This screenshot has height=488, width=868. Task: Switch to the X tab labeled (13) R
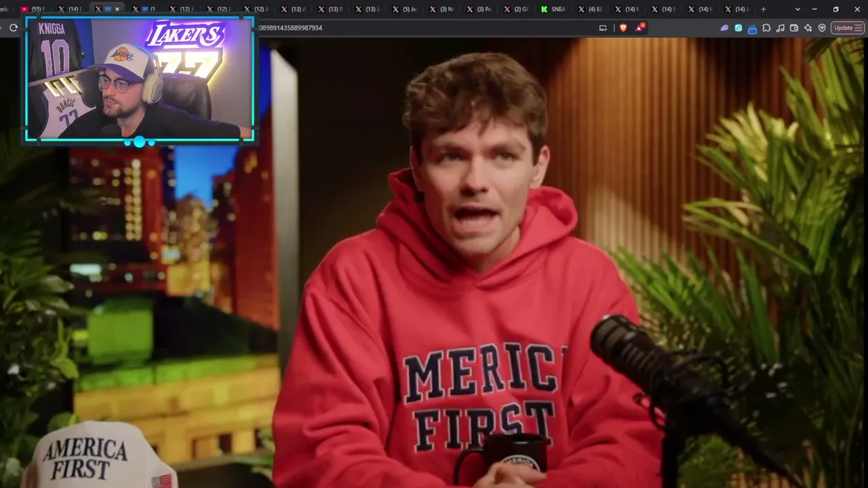(x=331, y=9)
